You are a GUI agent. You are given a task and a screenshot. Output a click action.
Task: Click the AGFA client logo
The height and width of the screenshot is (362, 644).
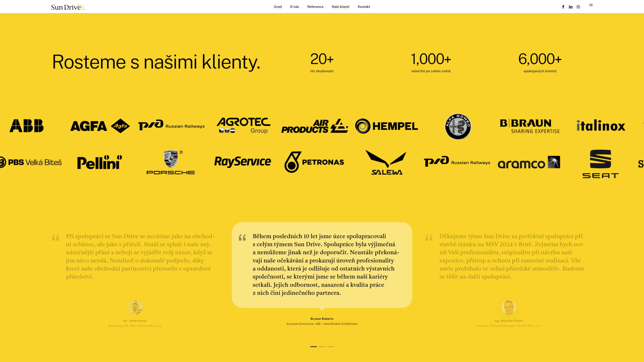(100, 126)
